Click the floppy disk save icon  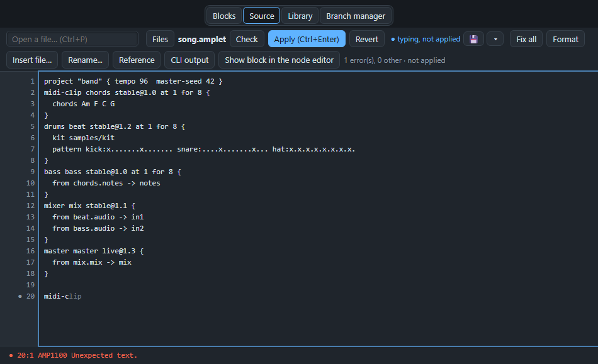point(473,39)
